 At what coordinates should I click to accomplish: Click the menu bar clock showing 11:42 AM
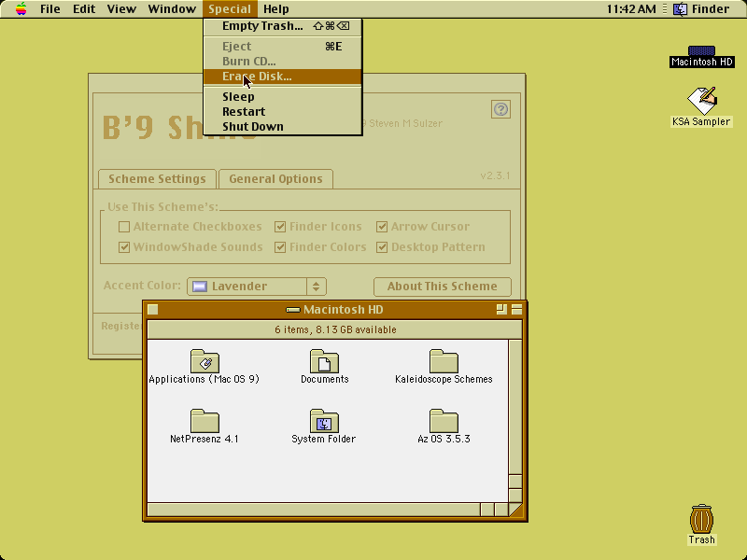[631, 9]
